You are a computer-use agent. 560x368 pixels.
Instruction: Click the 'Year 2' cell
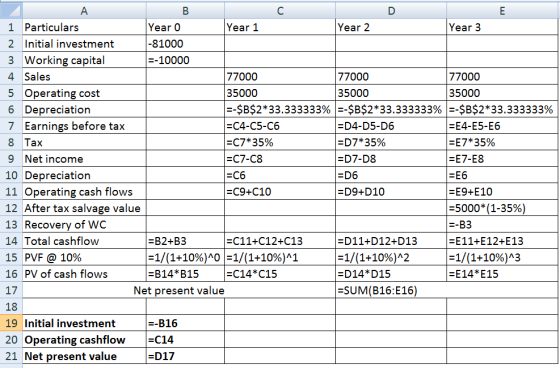coord(391,27)
